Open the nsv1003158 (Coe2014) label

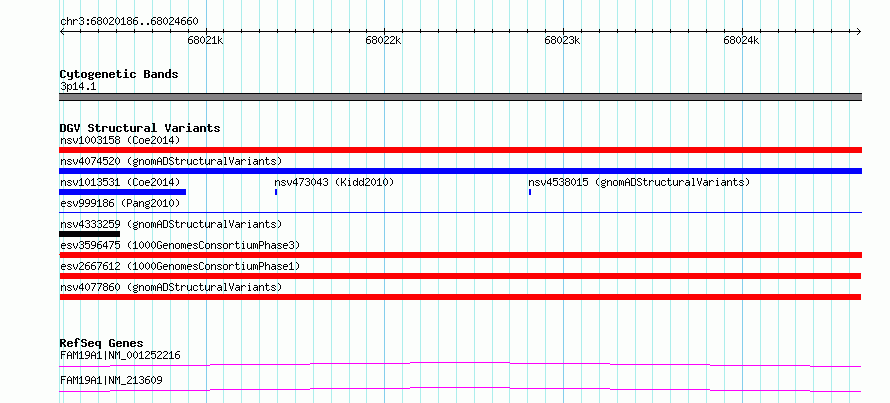[120, 140]
